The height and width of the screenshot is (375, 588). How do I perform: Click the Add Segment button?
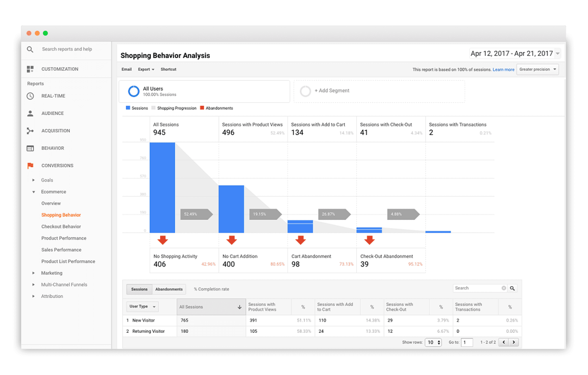(x=332, y=91)
